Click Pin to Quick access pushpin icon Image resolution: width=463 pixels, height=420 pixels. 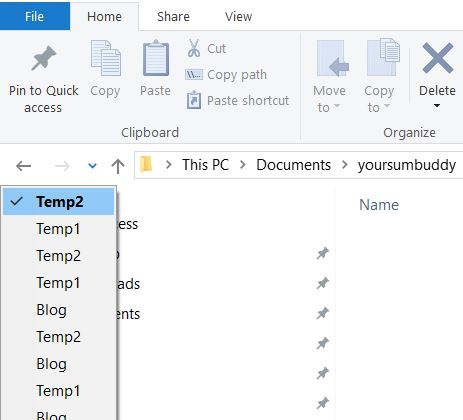(x=44, y=58)
